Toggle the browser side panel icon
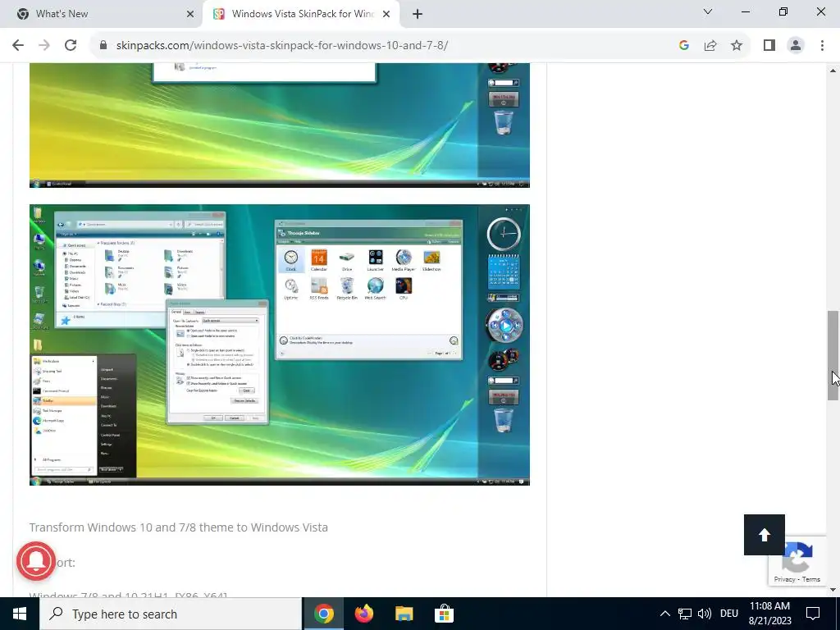The width and height of the screenshot is (840, 630). [x=769, y=46]
